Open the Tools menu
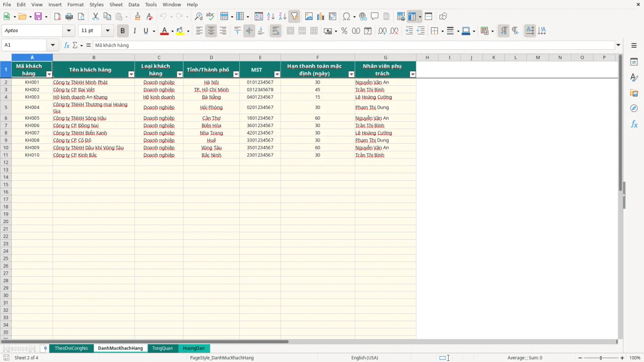Screen dimensions: 644x362 coord(151,4)
